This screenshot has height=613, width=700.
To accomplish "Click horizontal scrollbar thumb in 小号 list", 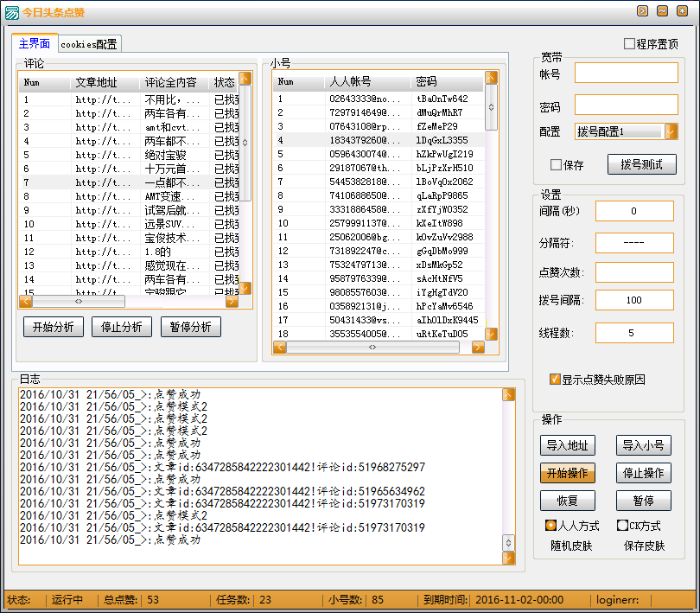I will pyautogui.click(x=372, y=347).
